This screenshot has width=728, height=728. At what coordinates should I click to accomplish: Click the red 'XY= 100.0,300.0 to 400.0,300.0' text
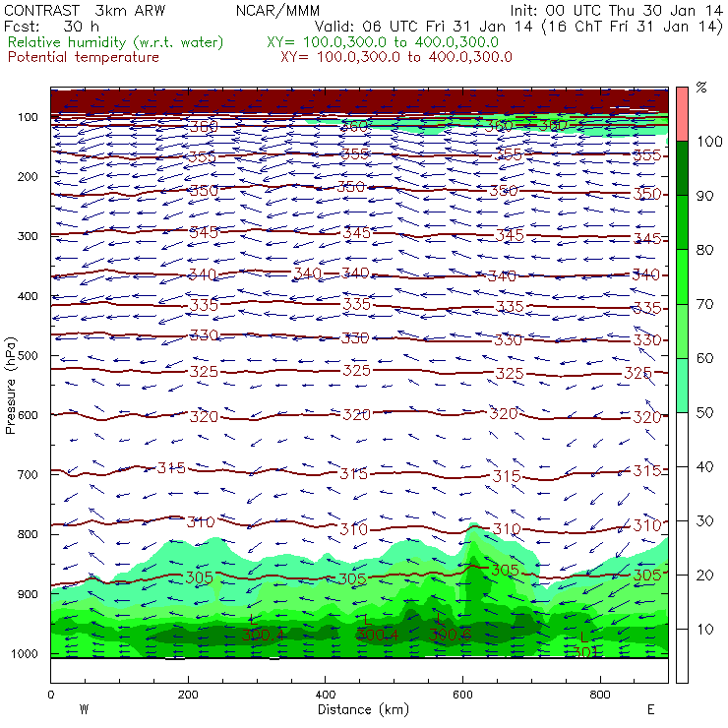[396, 57]
